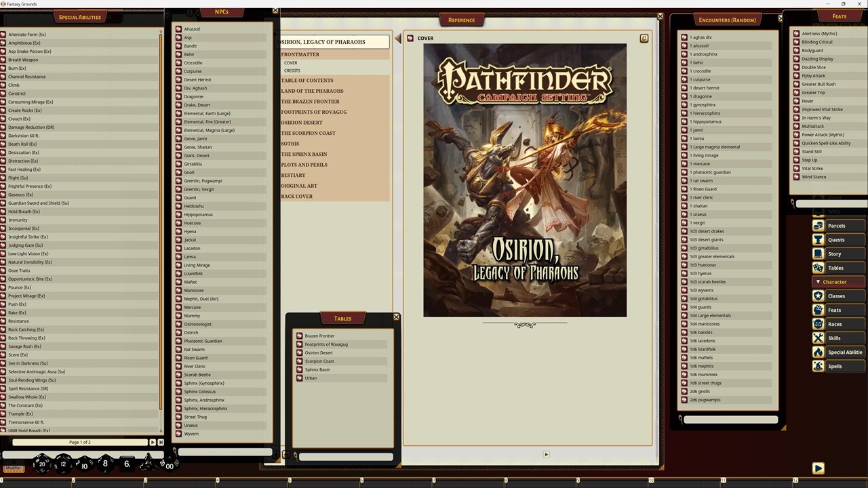Click the image viewer icon in the Cover header
This screenshot has width=868, height=488.
[x=644, y=38]
